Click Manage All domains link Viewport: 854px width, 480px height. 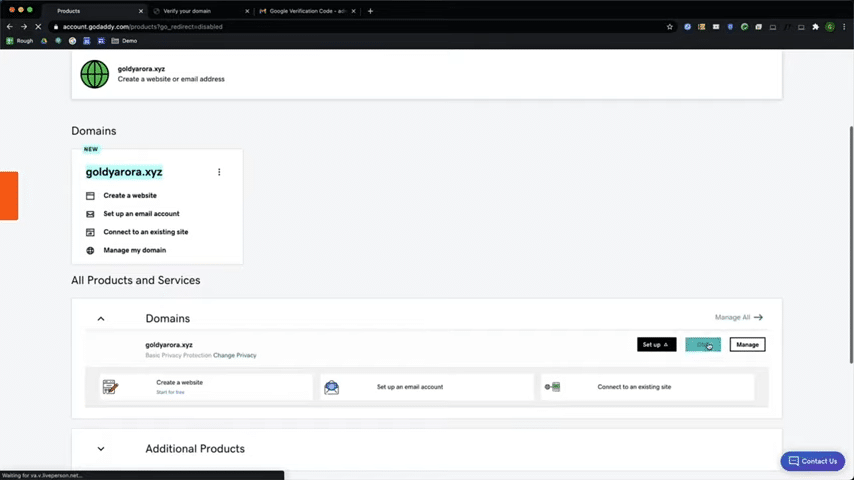point(739,317)
